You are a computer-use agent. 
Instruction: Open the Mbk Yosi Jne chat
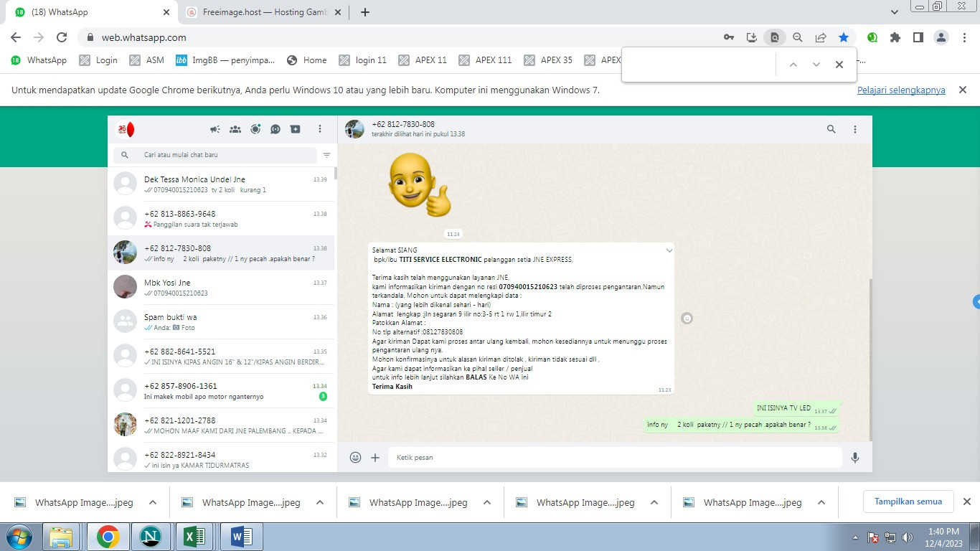(x=222, y=288)
